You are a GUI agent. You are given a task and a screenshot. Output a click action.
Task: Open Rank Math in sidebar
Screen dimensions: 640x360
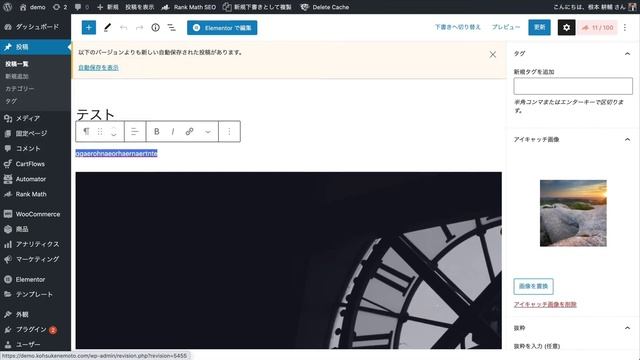click(x=36, y=194)
